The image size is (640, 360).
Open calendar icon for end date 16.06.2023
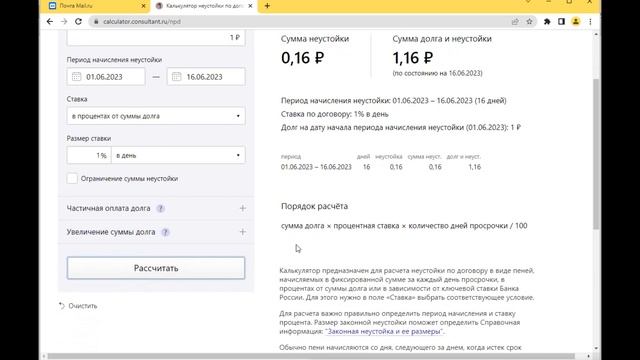click(x=176, y=77)
